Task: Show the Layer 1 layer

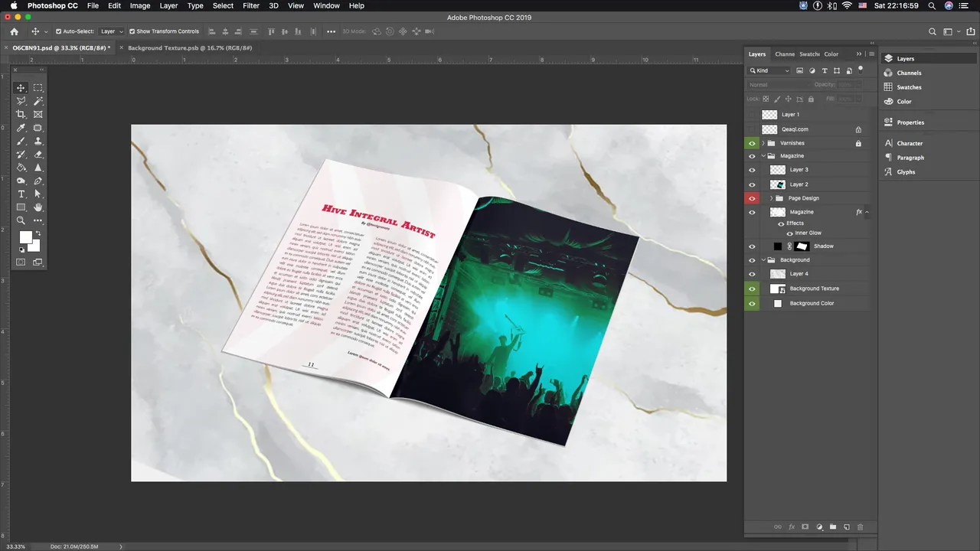Action: pos(752,115)
